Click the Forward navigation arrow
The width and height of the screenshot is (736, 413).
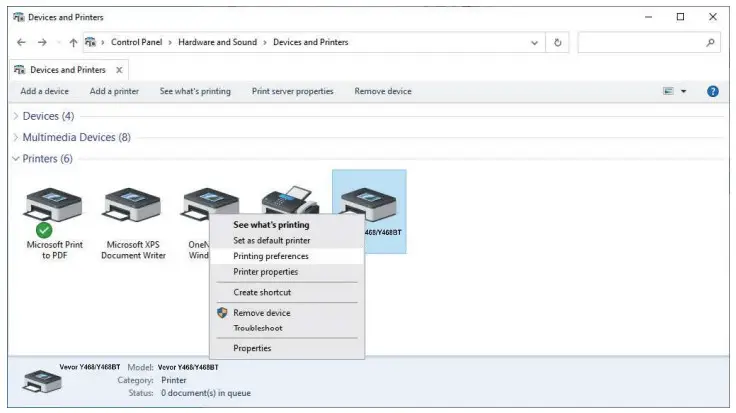click(x=42, y=42)
